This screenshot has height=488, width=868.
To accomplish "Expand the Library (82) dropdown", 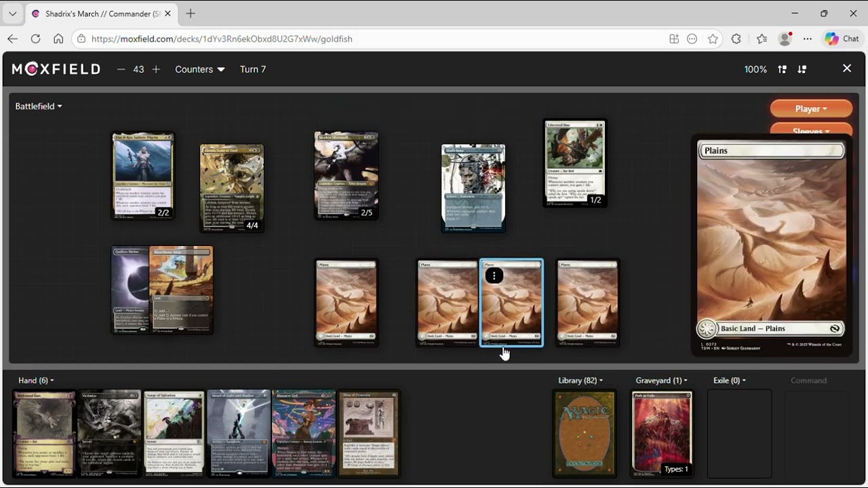I will tap(580, 381).
